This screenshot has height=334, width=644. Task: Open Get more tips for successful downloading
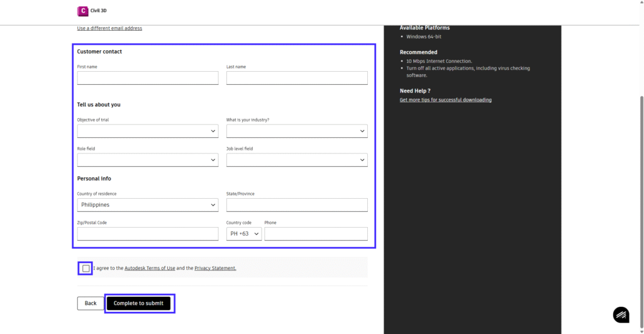tap(445, 100)
